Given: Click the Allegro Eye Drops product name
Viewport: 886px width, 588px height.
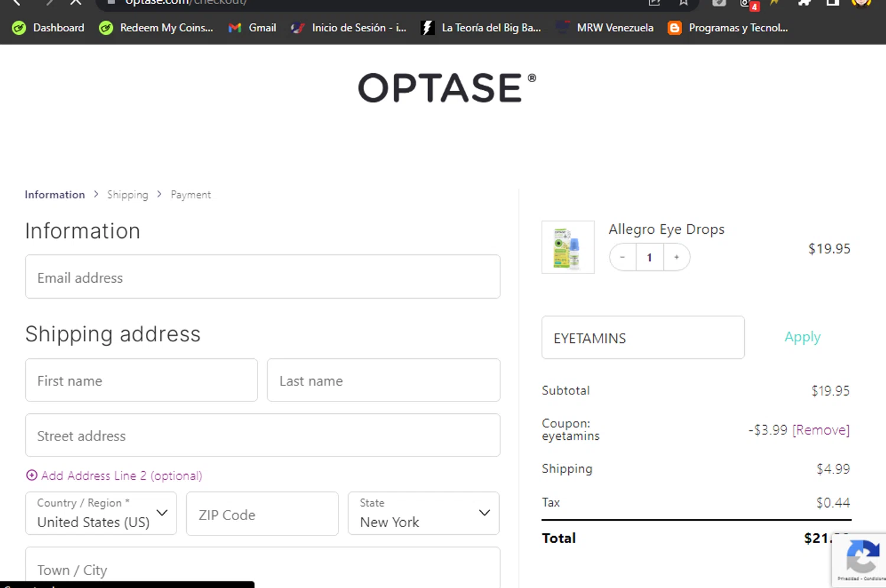Looking at the screenshot, I should (667, 229).
